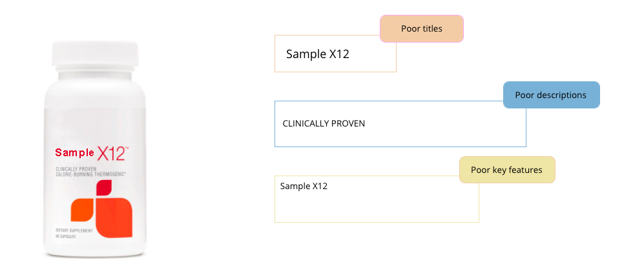The image size is (644, 273).
Task: Click Dietary Supplement text on bottle
Action: [74, 230]
